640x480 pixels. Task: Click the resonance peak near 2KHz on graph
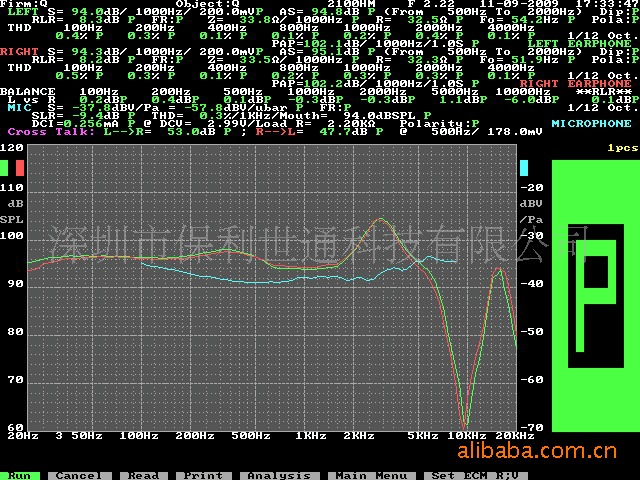coord(381,218)
